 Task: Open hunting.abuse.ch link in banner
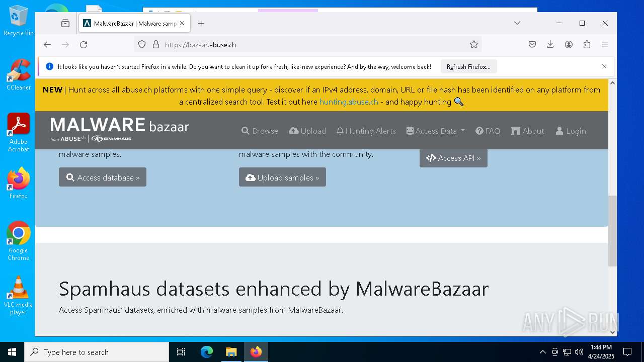349,102
